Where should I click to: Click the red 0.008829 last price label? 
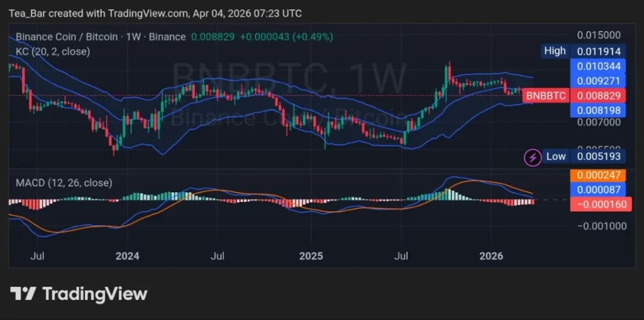coord(599,96)
